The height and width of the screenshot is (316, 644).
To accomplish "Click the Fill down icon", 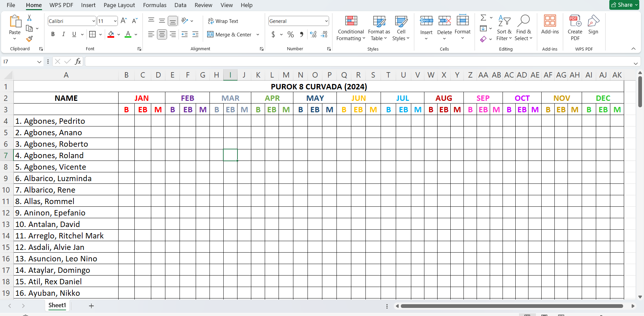I will coord(483,28).
